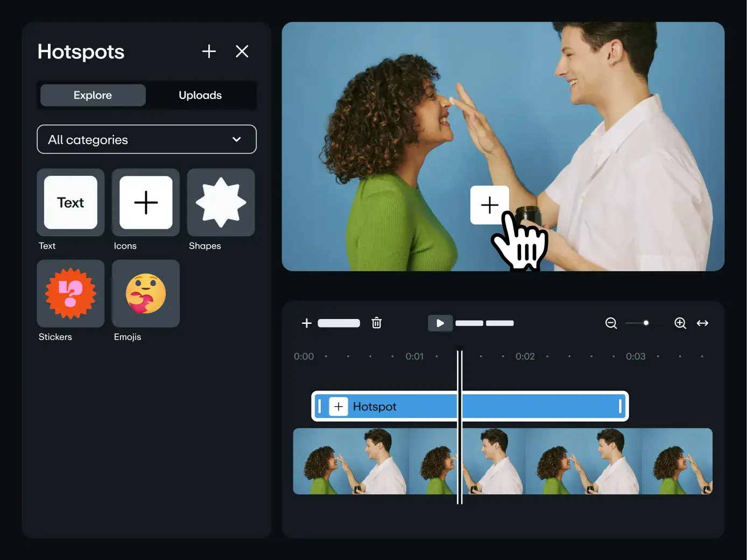Select the Text hotspot tile
The height and width of the screenshot is (560, 747).
coord(71,202)
